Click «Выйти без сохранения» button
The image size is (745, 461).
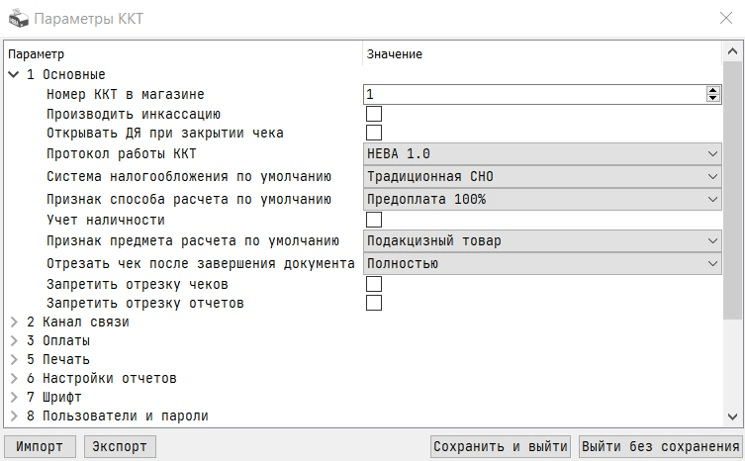pos(660,447)
